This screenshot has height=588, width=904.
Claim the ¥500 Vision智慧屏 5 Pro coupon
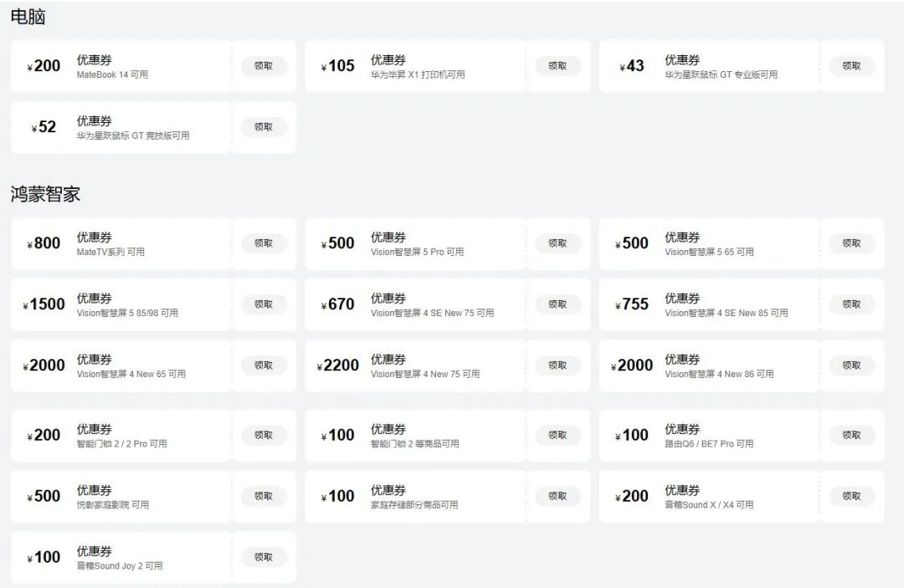pos(557,243)
